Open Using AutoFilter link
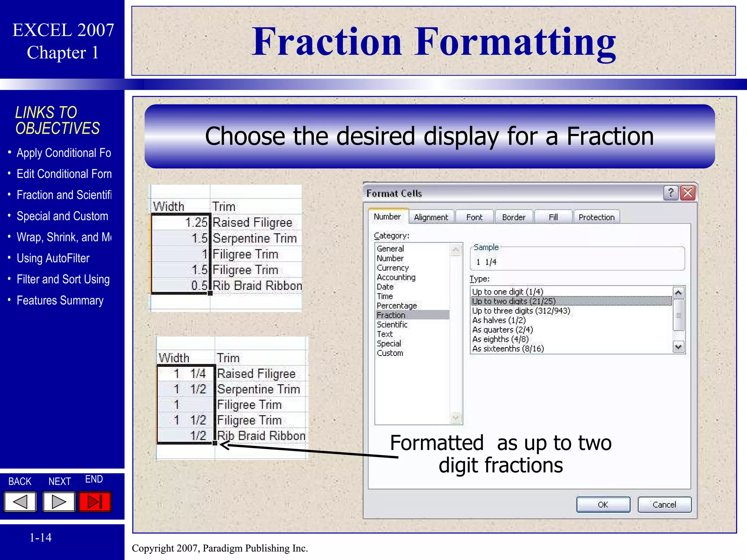The image size is (747, 560). coord(53,258)
